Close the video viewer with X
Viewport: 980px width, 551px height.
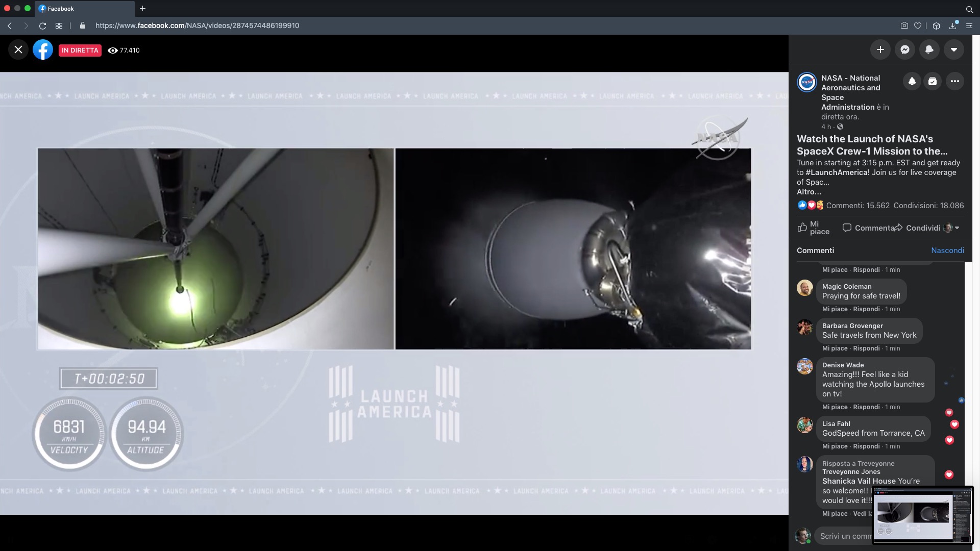(x=18, y=49)
